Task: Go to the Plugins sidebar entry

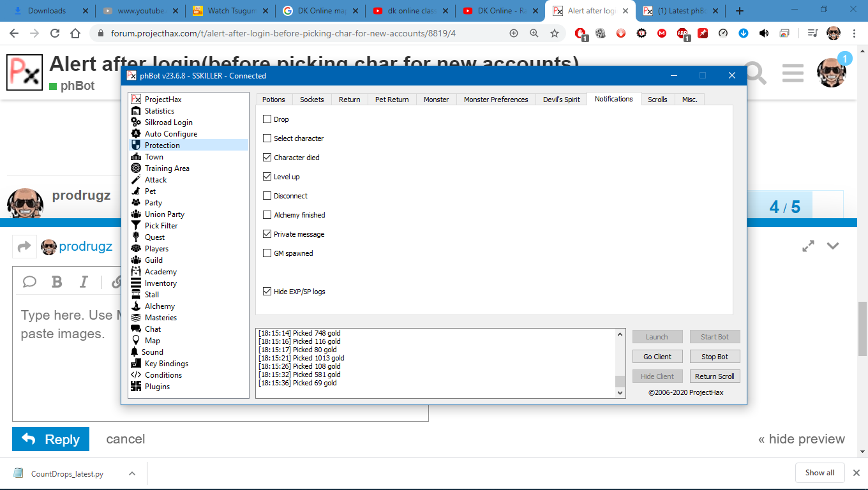Action: click(x=157, y=387)
